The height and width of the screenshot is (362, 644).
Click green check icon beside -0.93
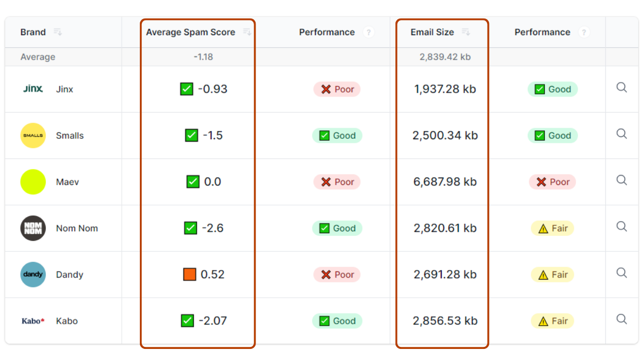[x=187, y=89]
